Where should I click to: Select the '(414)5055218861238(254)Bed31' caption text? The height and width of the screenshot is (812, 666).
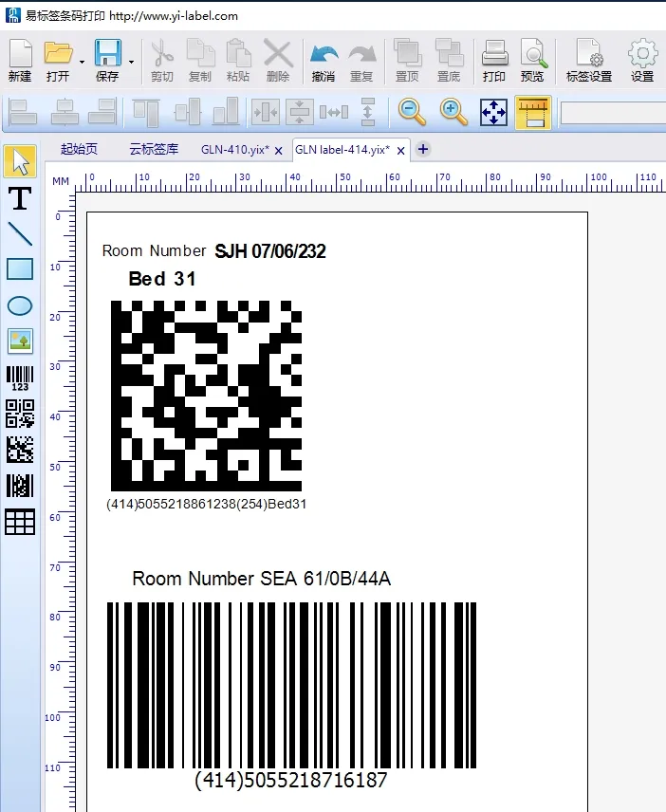(206, 504)
